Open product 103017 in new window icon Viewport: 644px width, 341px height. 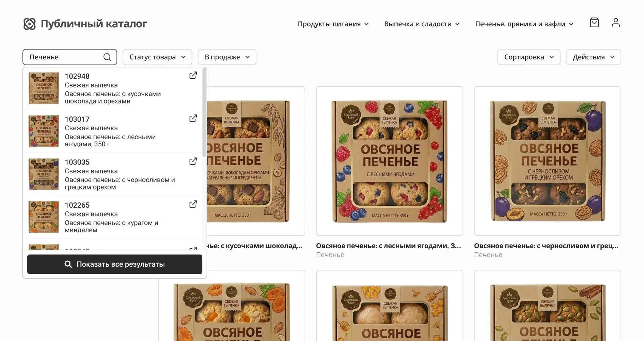193,118
